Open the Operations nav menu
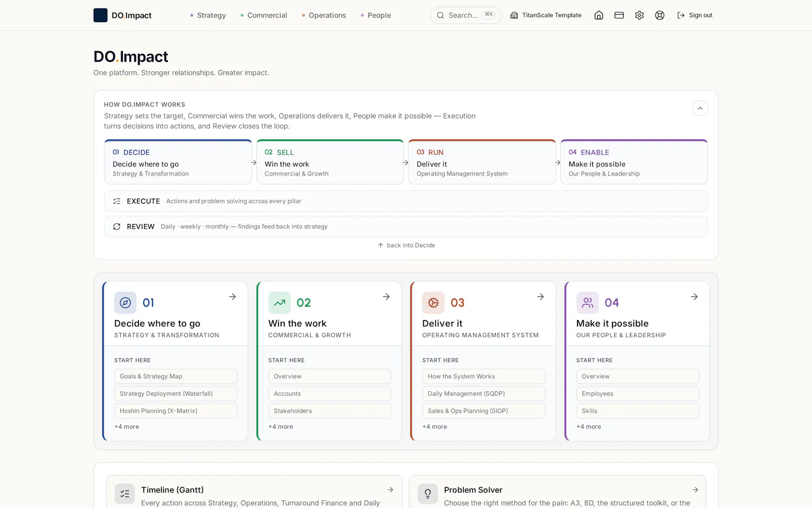 [x=324, y=15]
